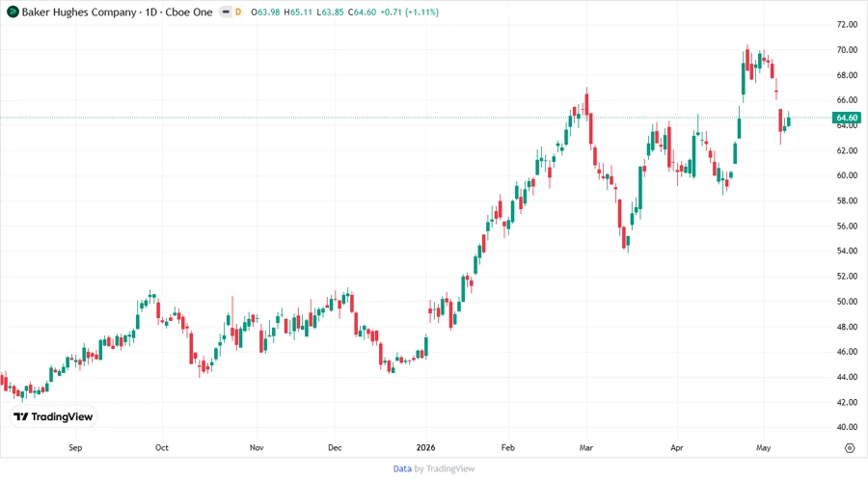Click the 44.00 price axis label
The image size is (868, 480).
(x=847, y=377)
